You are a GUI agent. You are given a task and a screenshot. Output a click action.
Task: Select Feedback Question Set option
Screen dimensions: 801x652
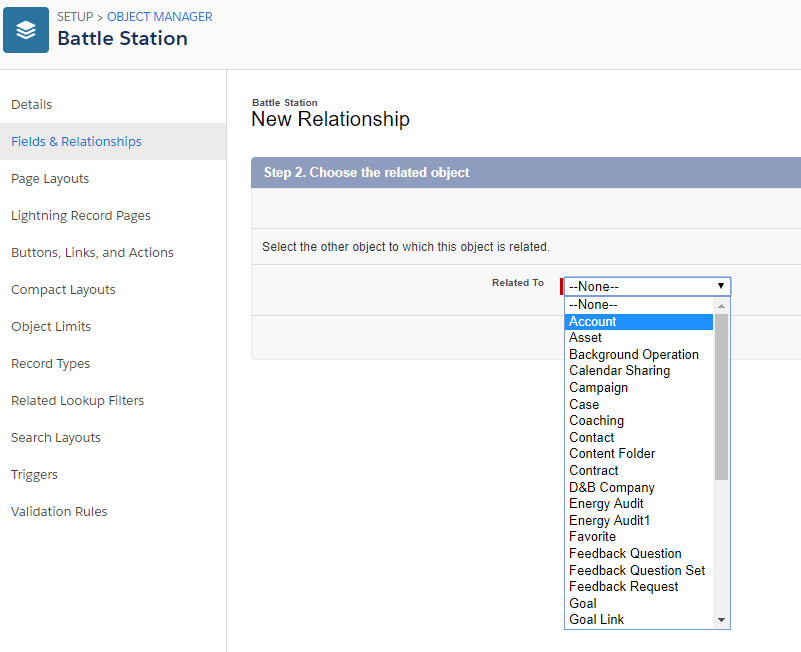click(637, 570)
